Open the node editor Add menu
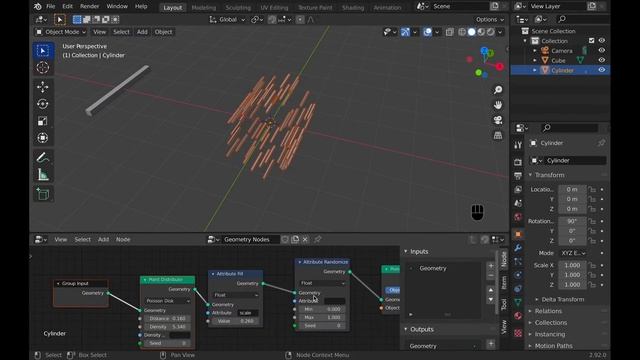640x360 pixels. coord(103,240)
